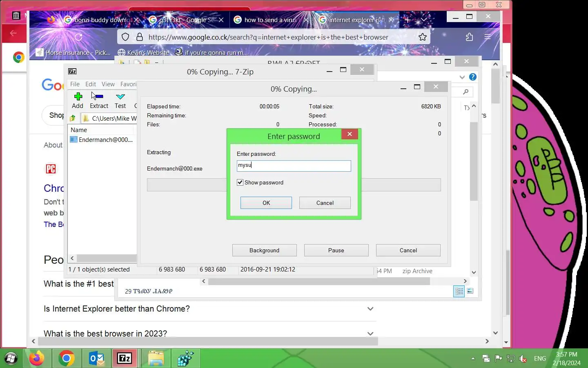
Task: Click in the Enter password text field
Action: pyautogui.click(x=294, y=166)
